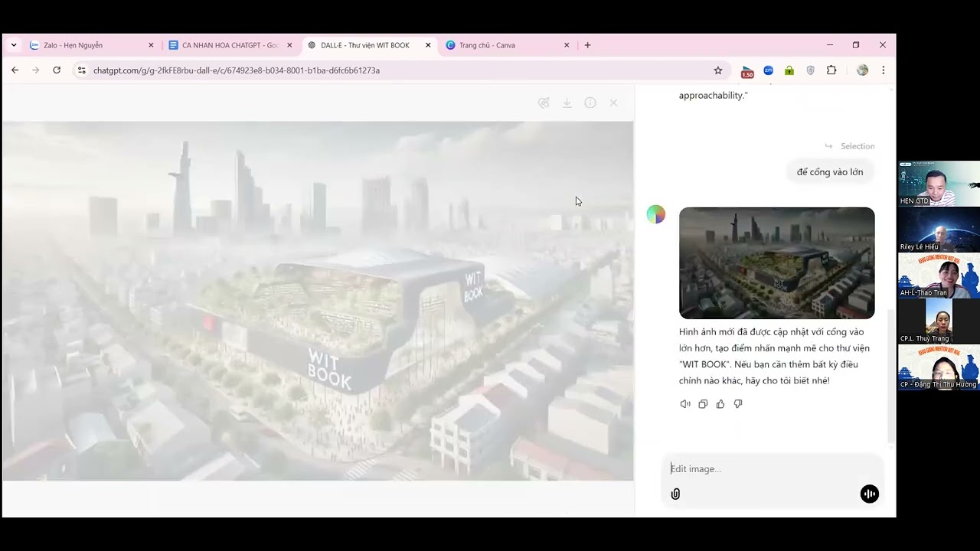Click the chat panel vertical scrollbar
This screenshot has width=980, height=551.
[x=890, y=375]
